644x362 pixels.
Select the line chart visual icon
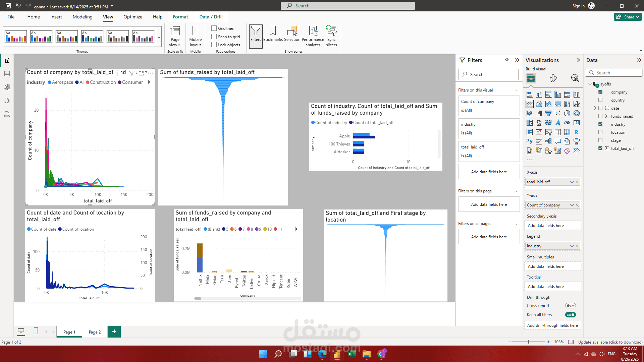click(530, 104)
